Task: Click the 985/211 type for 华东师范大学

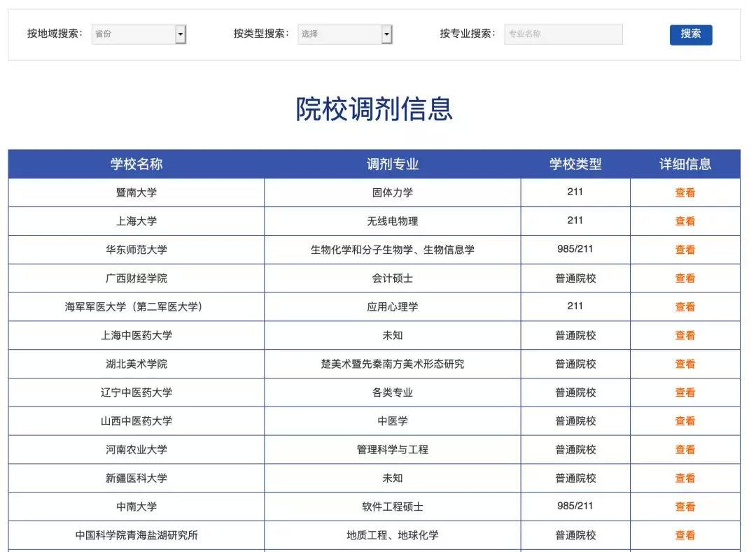Action: (575, 249)
